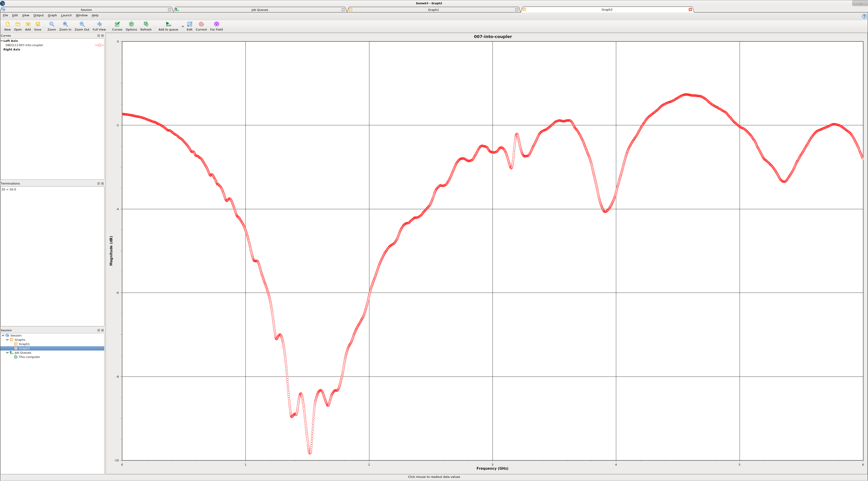Close the Graph1 tab
Screen dimensions: 868x481
pos(517,10)
